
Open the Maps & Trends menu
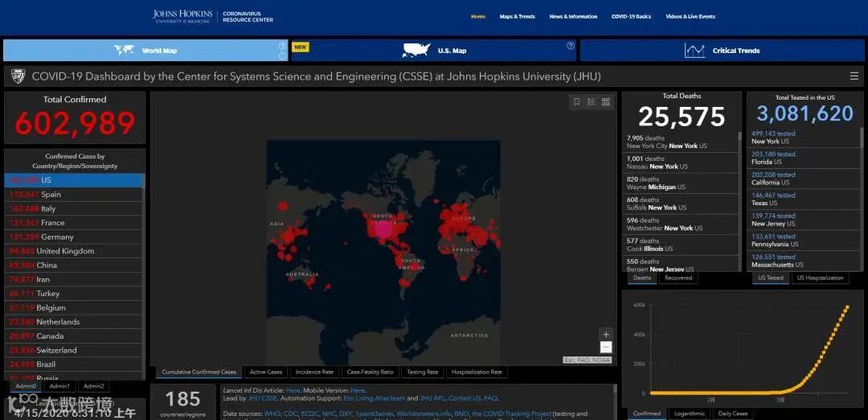pos(517,17)
